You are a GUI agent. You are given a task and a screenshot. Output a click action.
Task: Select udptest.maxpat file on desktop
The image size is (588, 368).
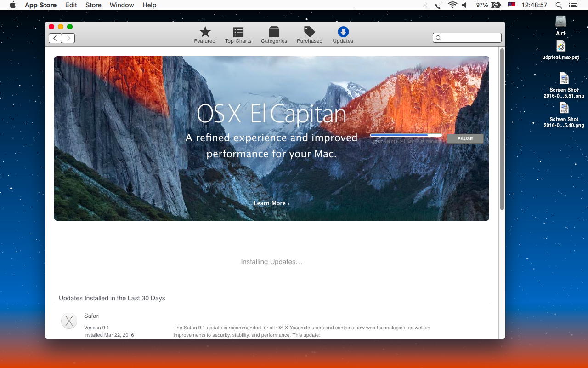tap(560, 50)
